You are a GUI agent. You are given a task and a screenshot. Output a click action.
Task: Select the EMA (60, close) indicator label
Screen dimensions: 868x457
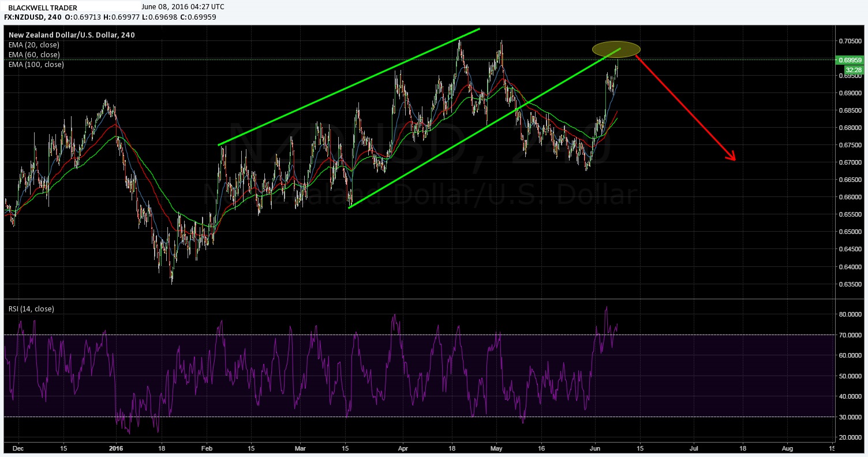[x=33, y=54]
